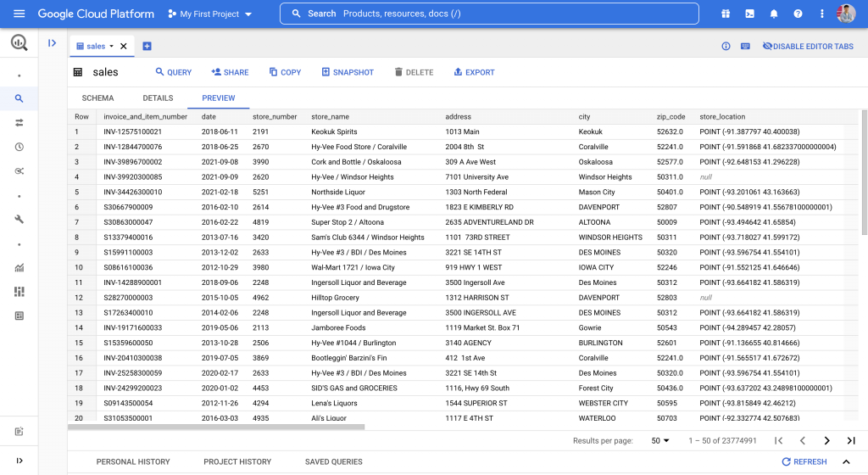Click zip code 50436.0 cell
The height and width of the screenshot is (475, 868).
pos(670,388)
